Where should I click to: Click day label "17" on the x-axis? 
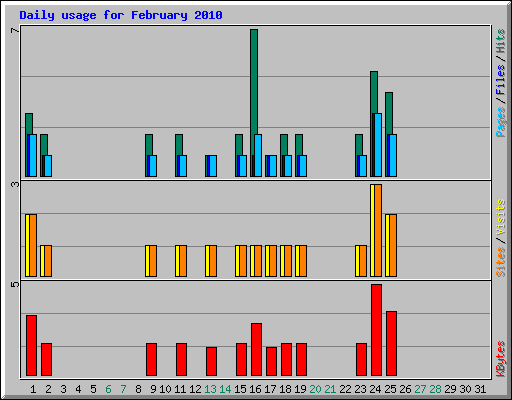point(270,389)
